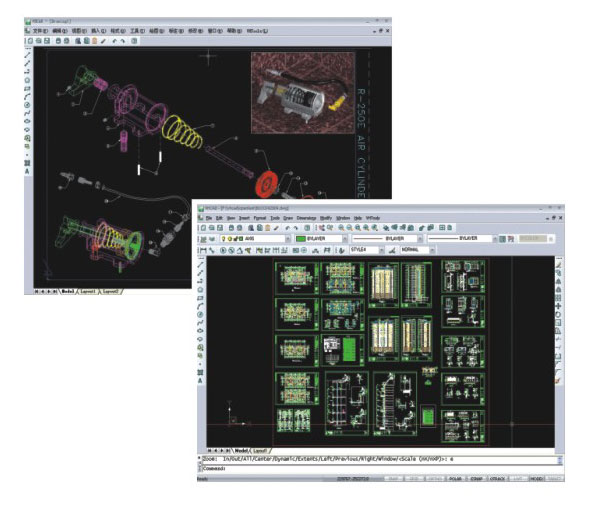Select Line tool in back window left toolbar
Viewport: 592px width, 510px height.
coord(28,55)
